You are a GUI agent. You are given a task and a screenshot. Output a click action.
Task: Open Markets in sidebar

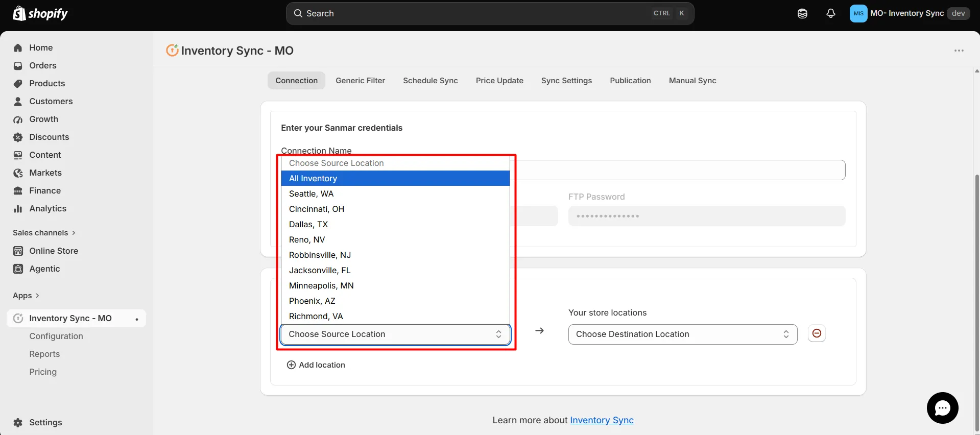coord(45,173)
